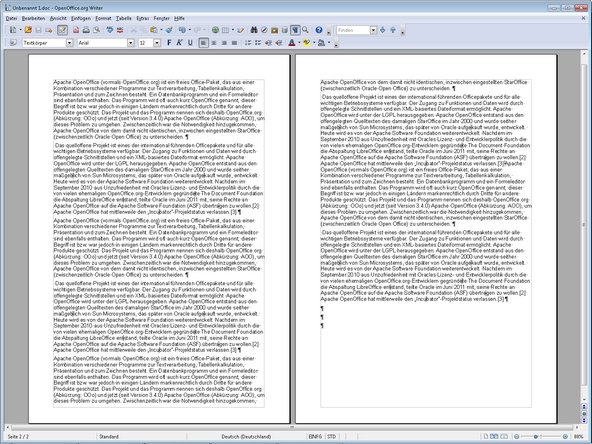Expand the Textkörper paragraph style dropdown
This screenshot has width=592, height=444.
[x=69, y=43]
